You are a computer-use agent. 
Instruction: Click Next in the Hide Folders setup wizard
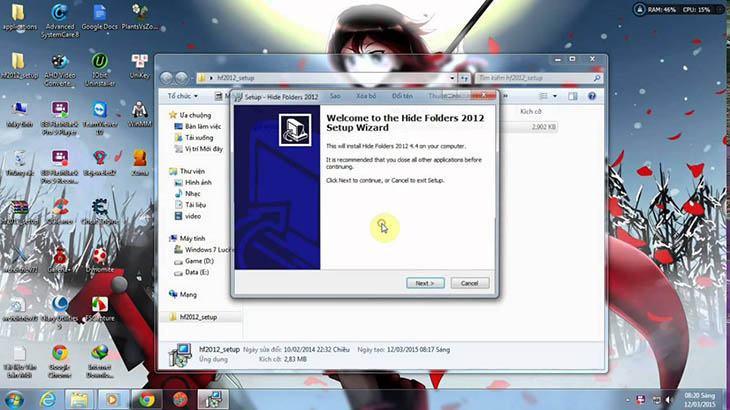click(x=425, y=283)
